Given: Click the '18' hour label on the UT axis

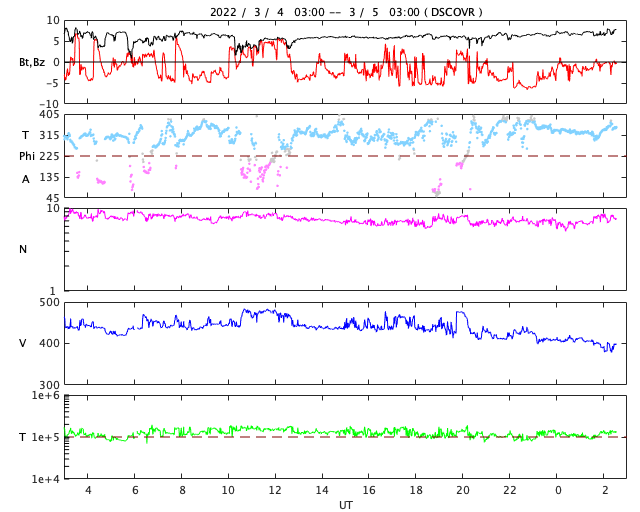Looking at the screenshot, I should tap(416, 490).
